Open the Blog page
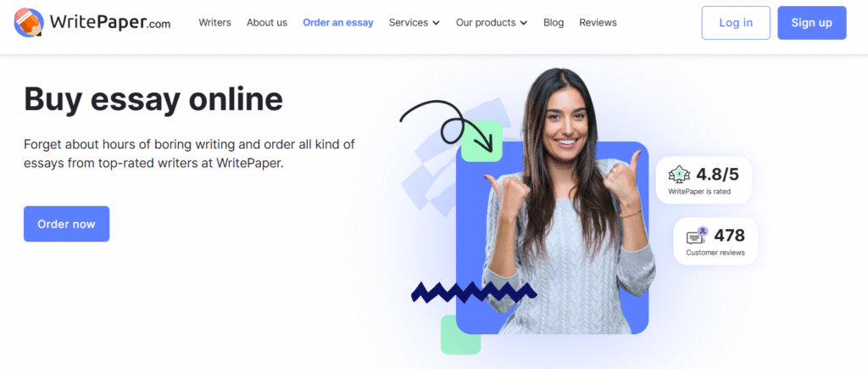 (554, 23)
